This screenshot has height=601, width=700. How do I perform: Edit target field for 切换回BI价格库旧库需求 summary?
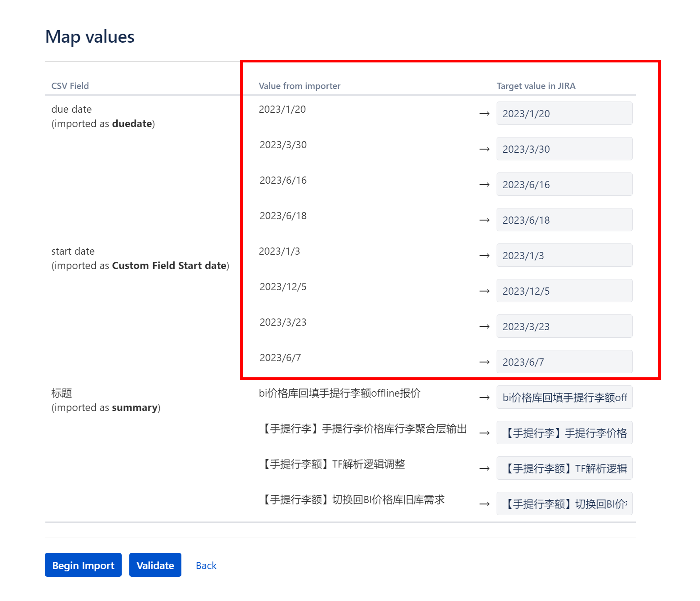pyautogui.click(x=564, y=504)
